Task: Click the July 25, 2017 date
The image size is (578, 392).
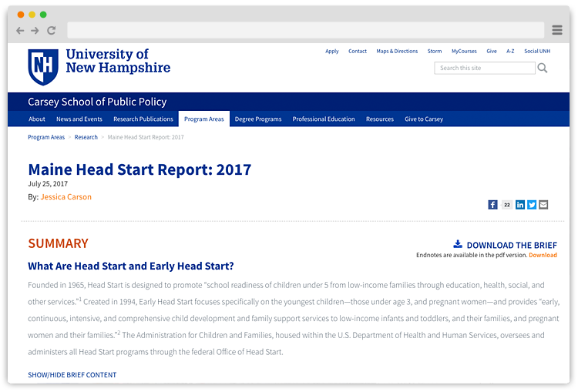Action: pyautogui.click(x=48, y=184)
